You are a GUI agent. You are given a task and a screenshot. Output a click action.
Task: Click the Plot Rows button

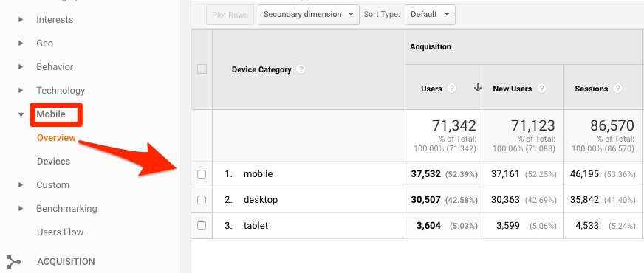point(230,15)
